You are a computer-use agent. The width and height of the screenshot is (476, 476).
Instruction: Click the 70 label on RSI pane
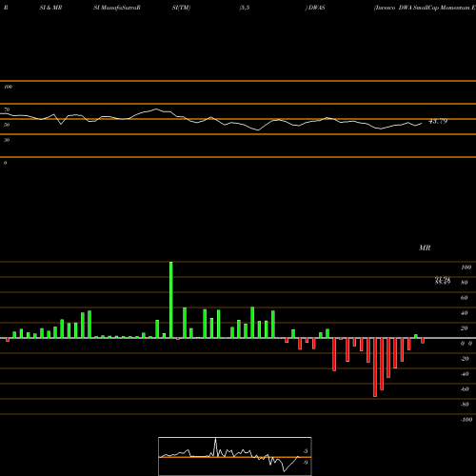[7, 109]
